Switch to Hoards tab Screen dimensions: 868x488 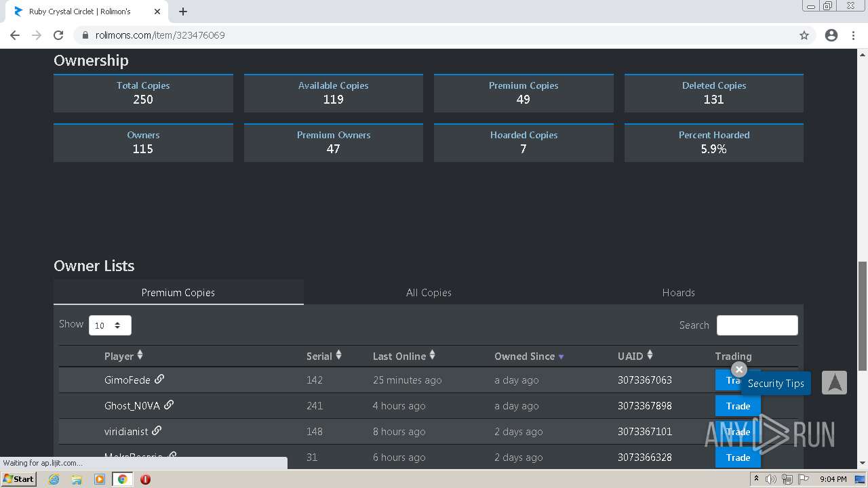click(679, 293)
